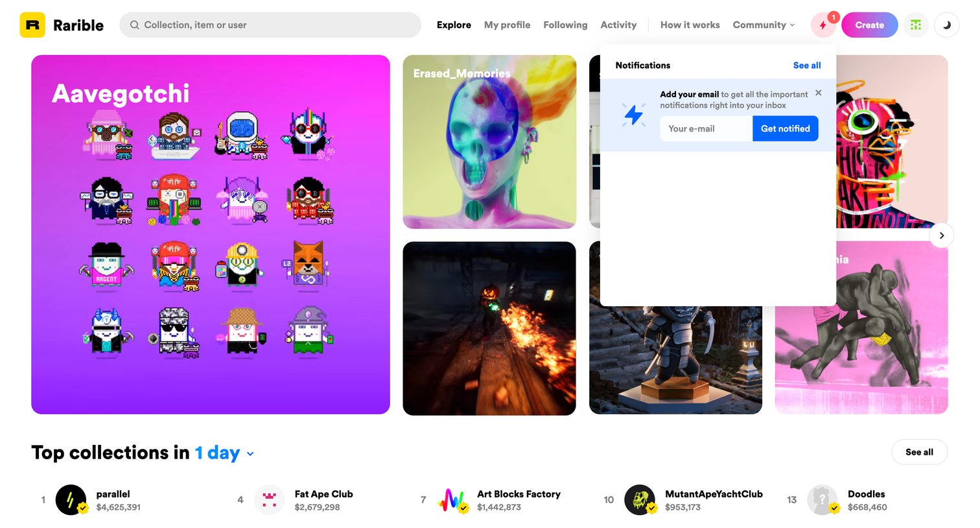Click the Notifications panel heading

643,66
